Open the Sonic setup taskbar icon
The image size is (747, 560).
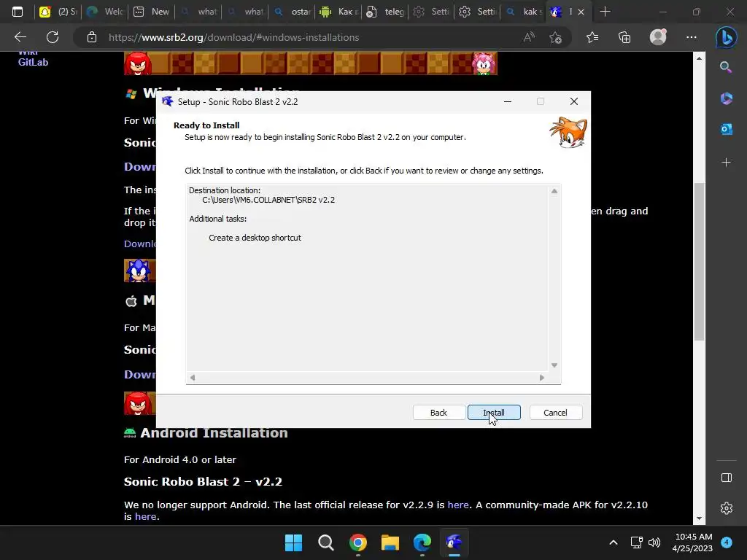[454, 542]
